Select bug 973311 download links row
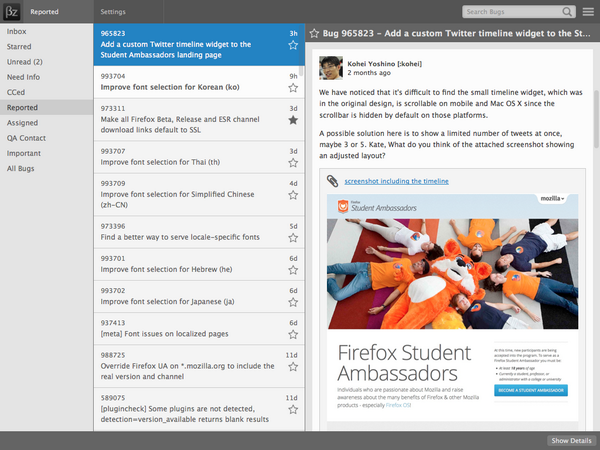The width and height of the screenshot is (600, 450). point(199,119)
